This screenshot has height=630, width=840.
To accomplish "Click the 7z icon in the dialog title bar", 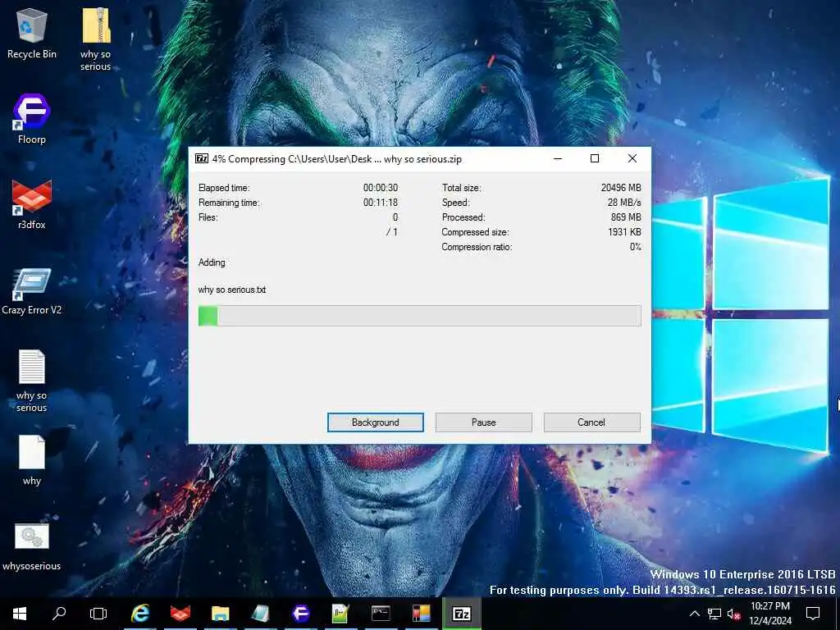I will (x=202, y=158).
